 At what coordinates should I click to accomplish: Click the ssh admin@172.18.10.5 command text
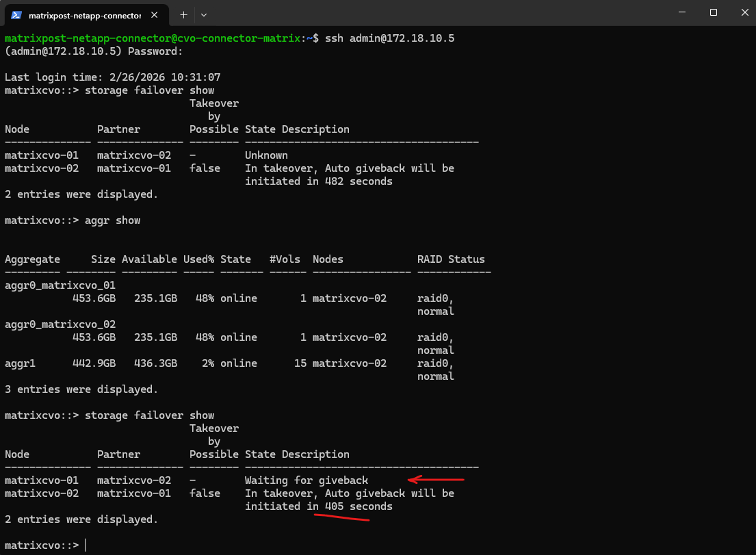click(389, 38)
